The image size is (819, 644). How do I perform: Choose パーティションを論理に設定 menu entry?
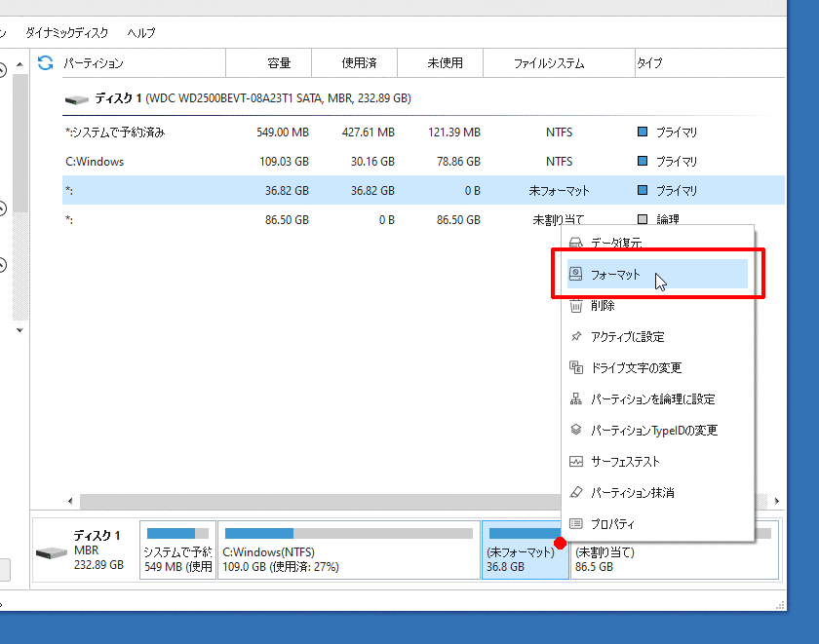click(652, 399)
